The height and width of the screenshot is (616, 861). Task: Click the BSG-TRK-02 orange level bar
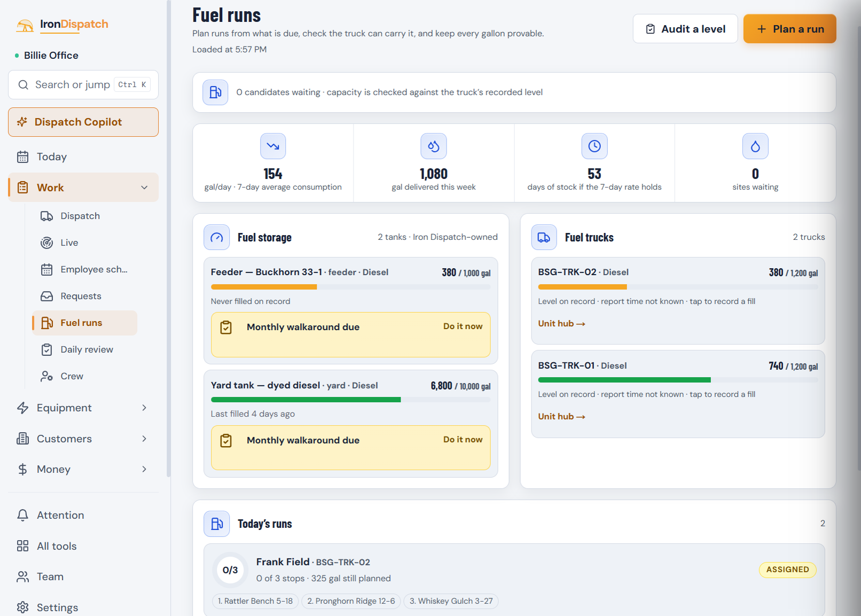[x=582, y=287]
